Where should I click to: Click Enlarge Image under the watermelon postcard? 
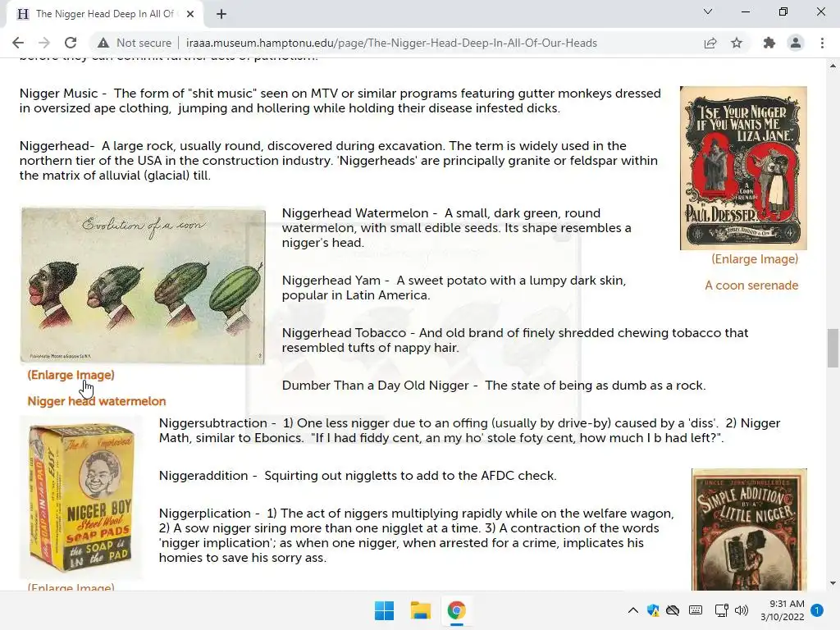71,375
